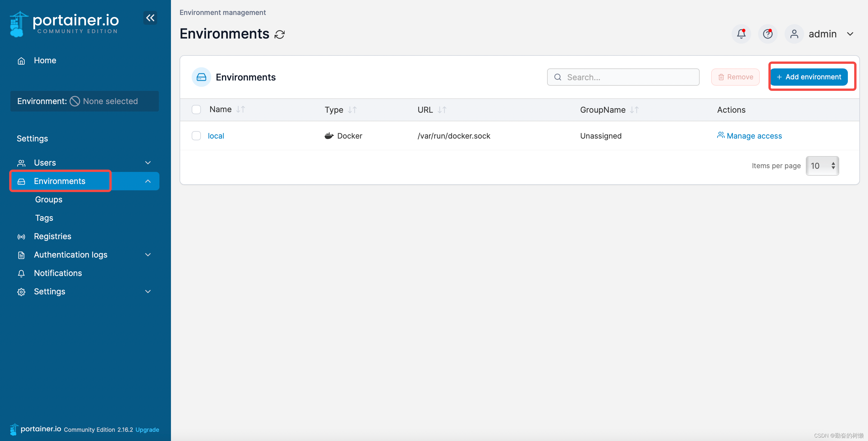
Task: Check the checkbox for local environment
Action: click(196, 136)
